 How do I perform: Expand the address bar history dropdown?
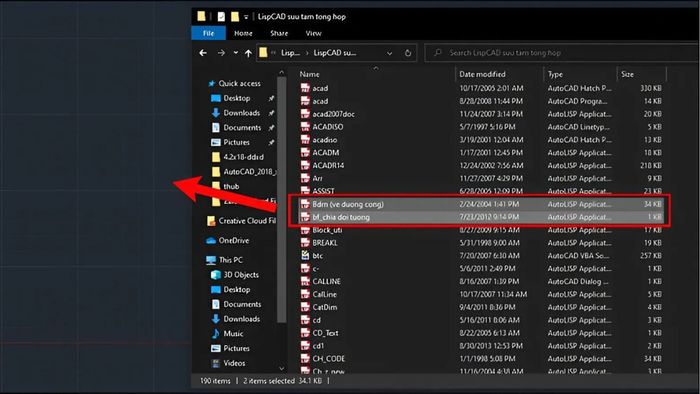point(389,53)
